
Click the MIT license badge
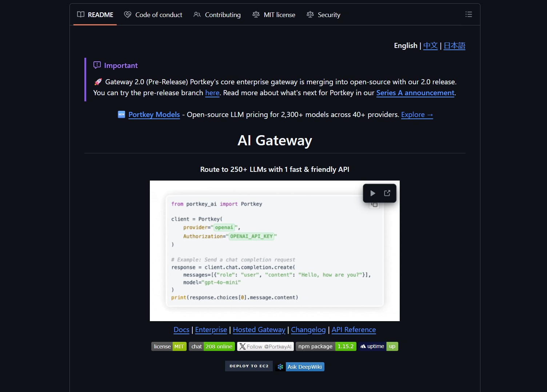[x=169, y=347]
